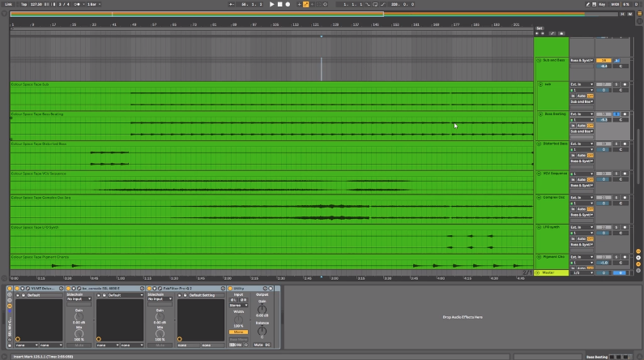Viewport: 644px width, 360px height.
Task: Click the Optimize Arrangement Height H button
Action: (x=622, y=14)
